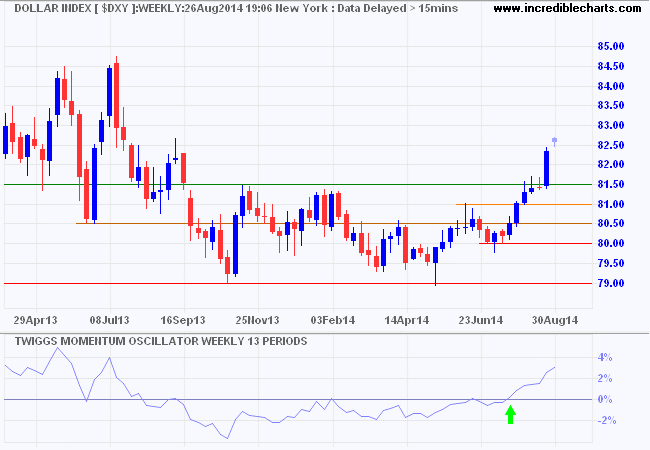The image size is (650, 450).
Task: Click the faint projected candle marker above 82.50
Action: click(x=555, y=141)
